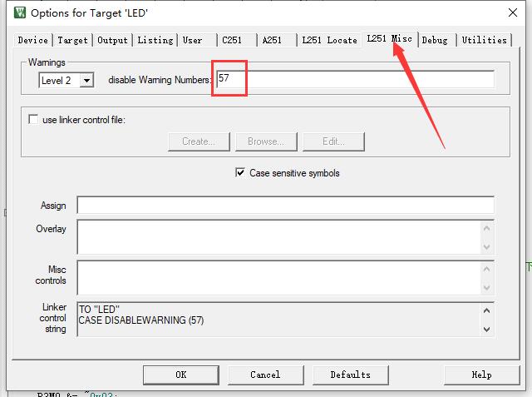This screenshot has width=532, height=397.
Task: Open the Help button
Action: click(481, 375)
